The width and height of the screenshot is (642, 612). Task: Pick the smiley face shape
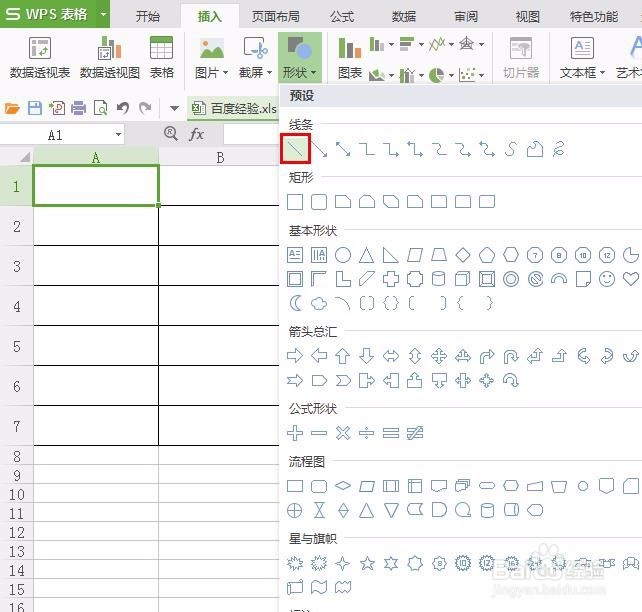(x=607, y=279)
